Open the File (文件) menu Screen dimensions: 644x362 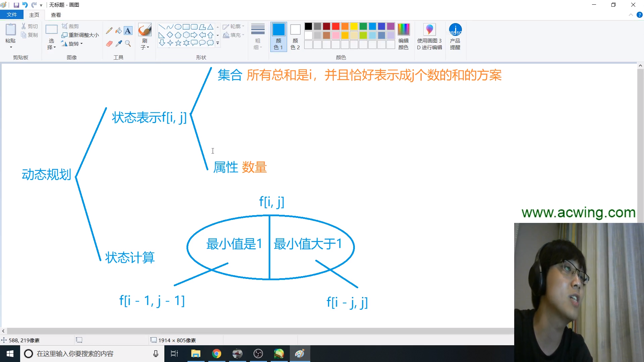point(12,15)
